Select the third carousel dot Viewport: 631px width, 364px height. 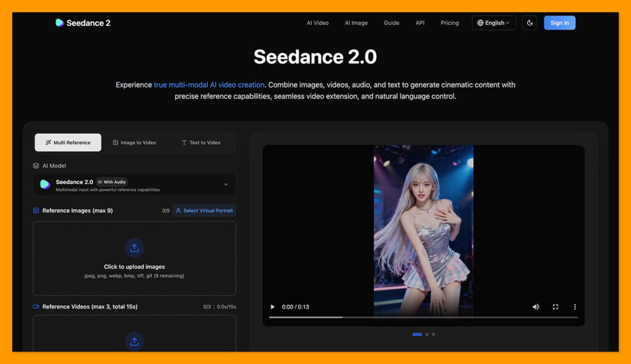click(x=433, y=334)
